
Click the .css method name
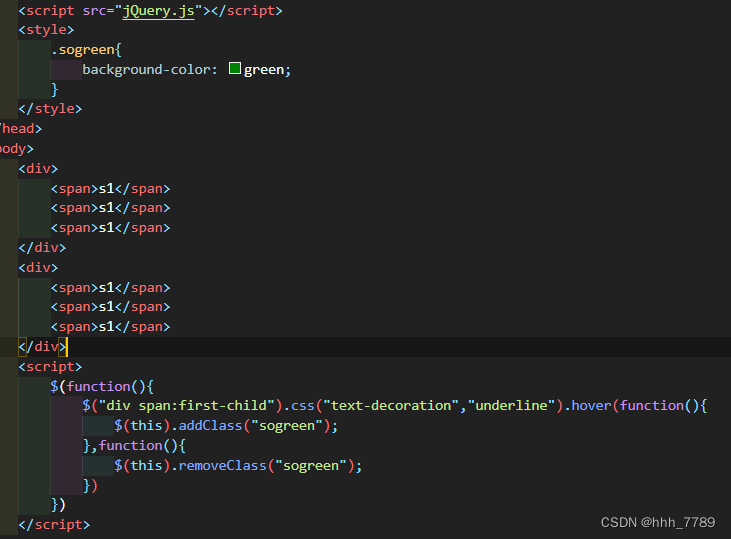click(x=299, y=406)
